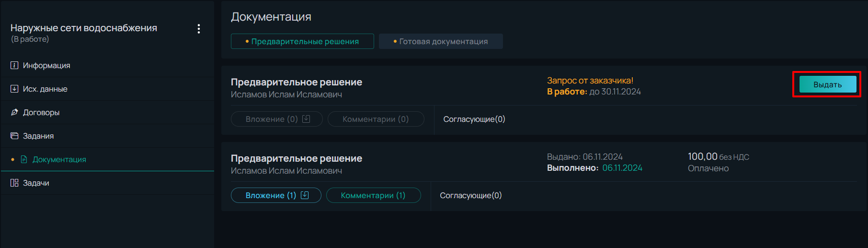Image resolution: width=868 pixels, height=248 pixels.
Task: Open Комментарии (1) for second решение
Action: [373, 195]
